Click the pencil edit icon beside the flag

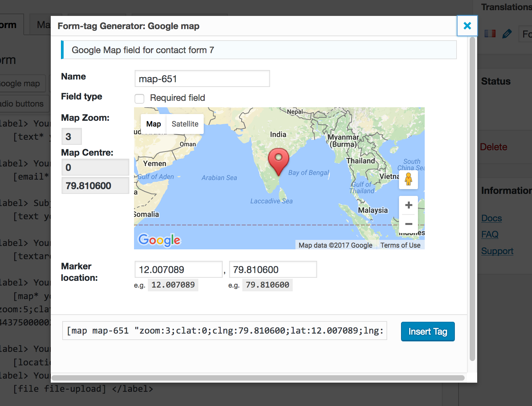(507, 34)
